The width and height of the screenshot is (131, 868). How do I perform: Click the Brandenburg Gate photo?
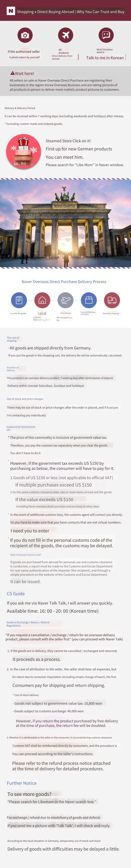[x=65, y=223]
